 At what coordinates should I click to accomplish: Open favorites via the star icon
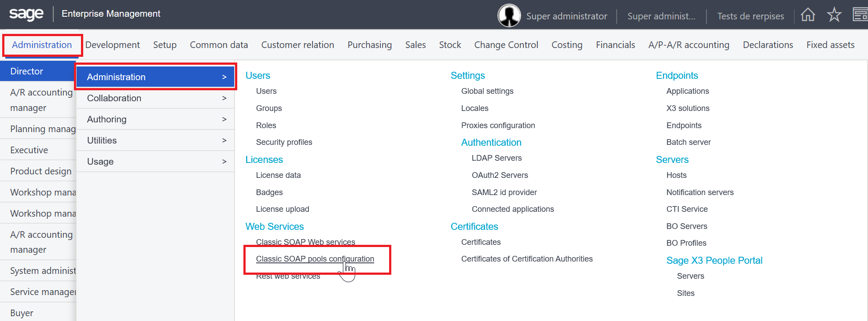pyautogui.click(x=834, y=15)
